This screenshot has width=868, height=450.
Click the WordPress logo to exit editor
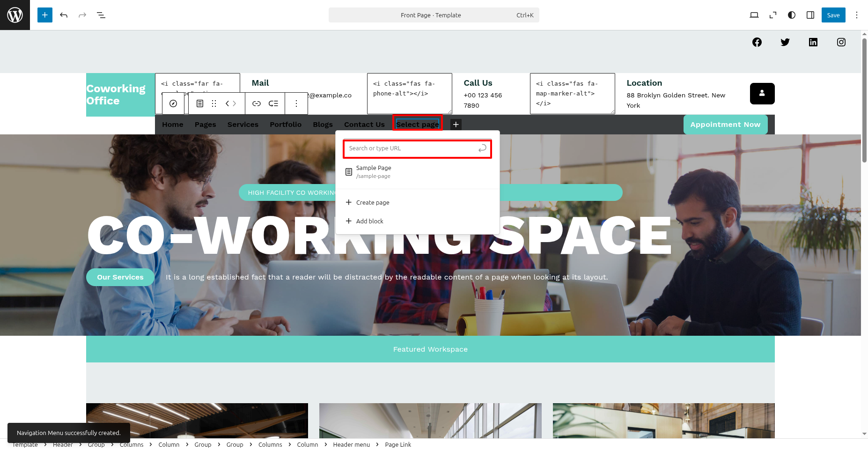pyautogui.click(x=15, y=15)
